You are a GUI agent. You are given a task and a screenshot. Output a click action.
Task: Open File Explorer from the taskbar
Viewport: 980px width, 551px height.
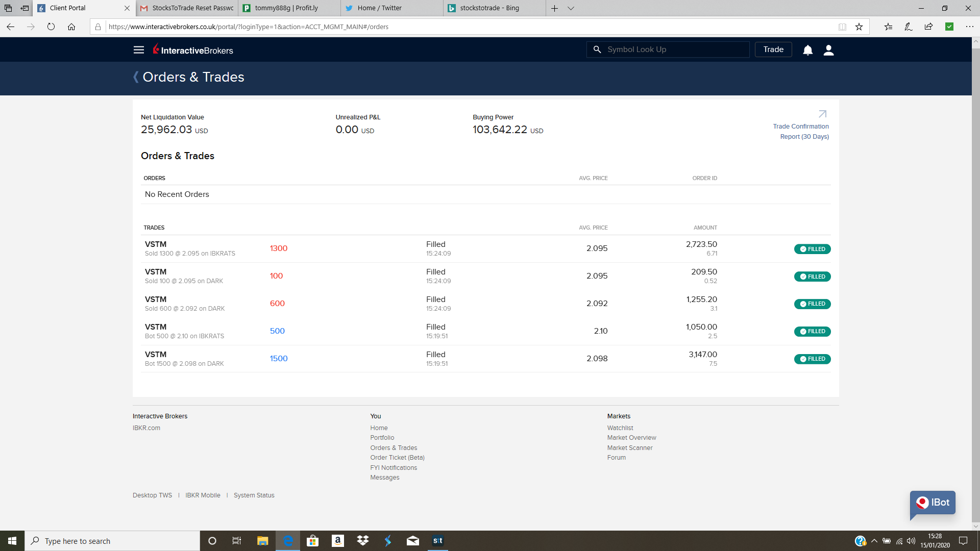(x=262, y=541)
